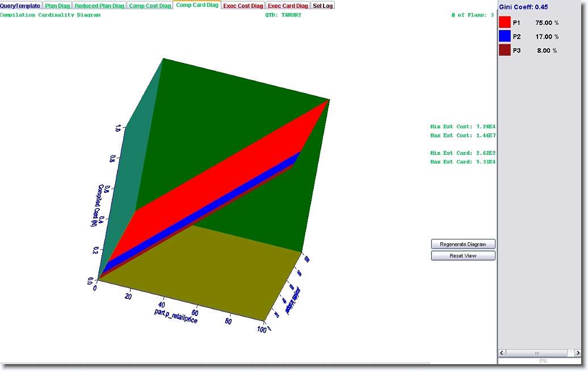The width and height of the screenshot is (588, 371).
Task: Open the Sel Log tab
Action: coord(323,6)
